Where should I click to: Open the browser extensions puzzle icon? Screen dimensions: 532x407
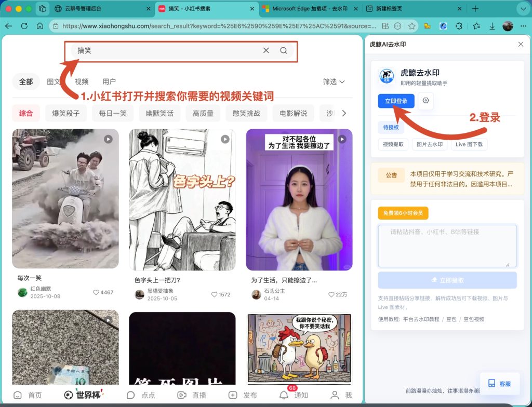tap(459, 26)
